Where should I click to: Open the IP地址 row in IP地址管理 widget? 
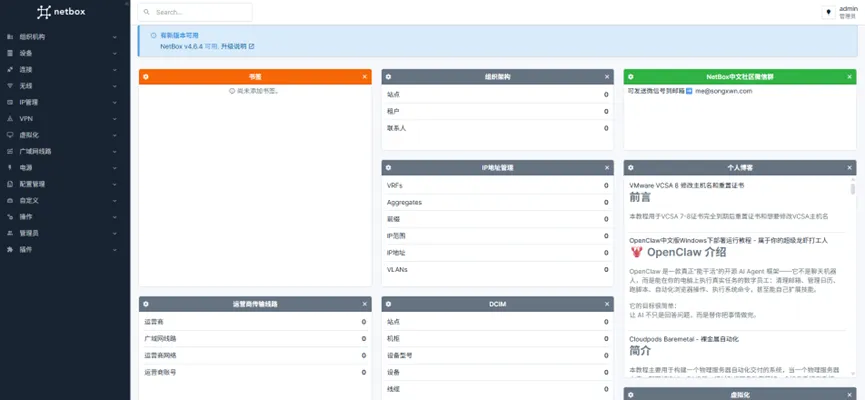[498, 253]
